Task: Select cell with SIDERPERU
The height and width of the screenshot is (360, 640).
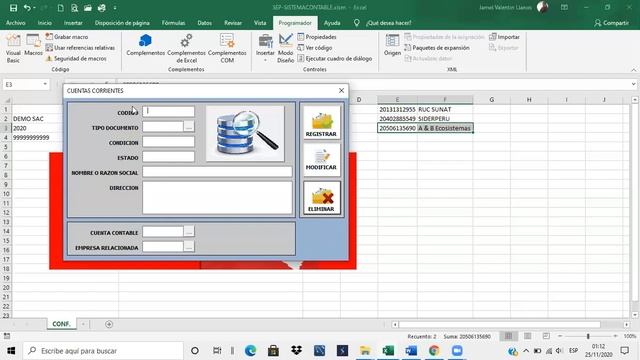Action: [445, 119]
